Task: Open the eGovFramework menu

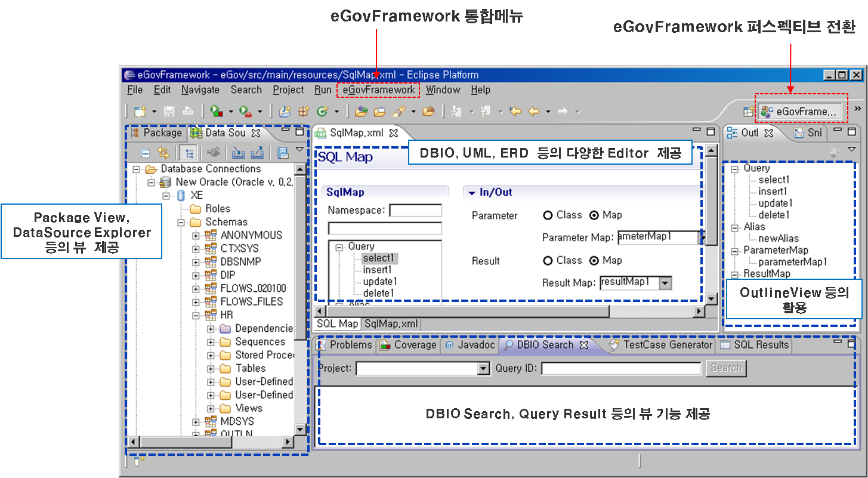Action: click(378, 90)
